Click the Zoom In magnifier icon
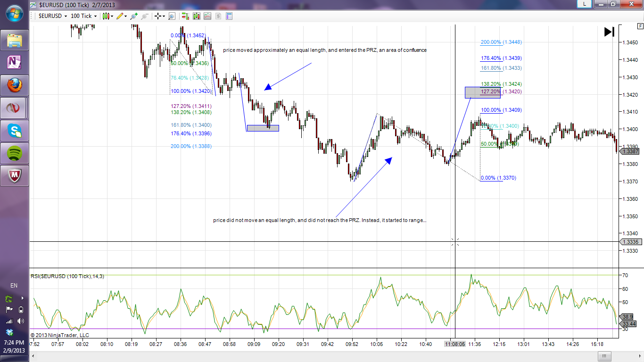Screen dimensions: 644x362 (x=134, y=16)
